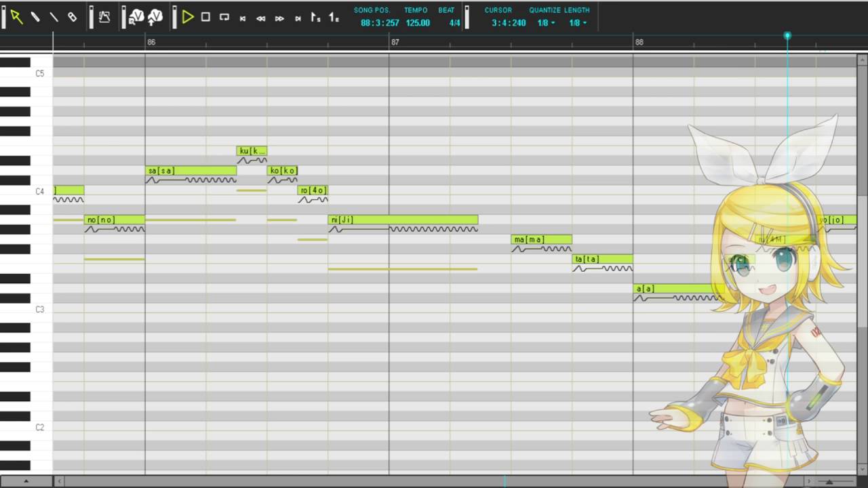
Task: Click the beat value 4/4
Action: tap(454, 23)
